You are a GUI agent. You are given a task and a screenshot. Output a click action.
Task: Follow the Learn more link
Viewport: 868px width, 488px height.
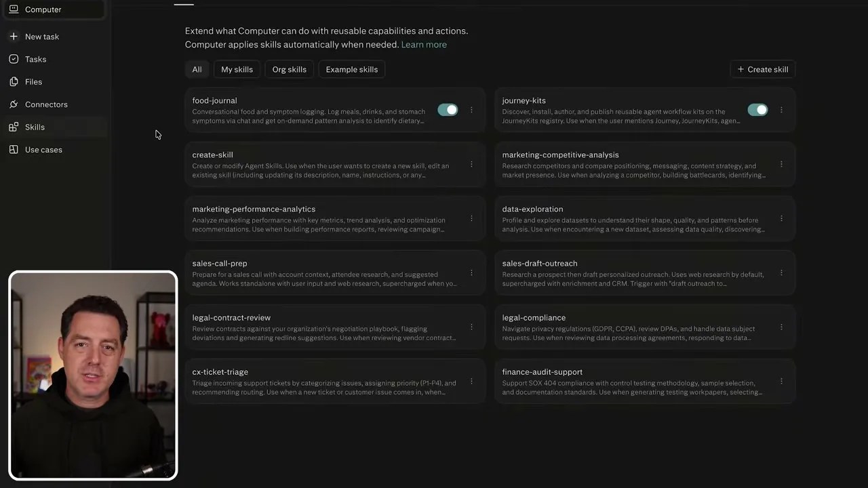(x=424, y=45)
